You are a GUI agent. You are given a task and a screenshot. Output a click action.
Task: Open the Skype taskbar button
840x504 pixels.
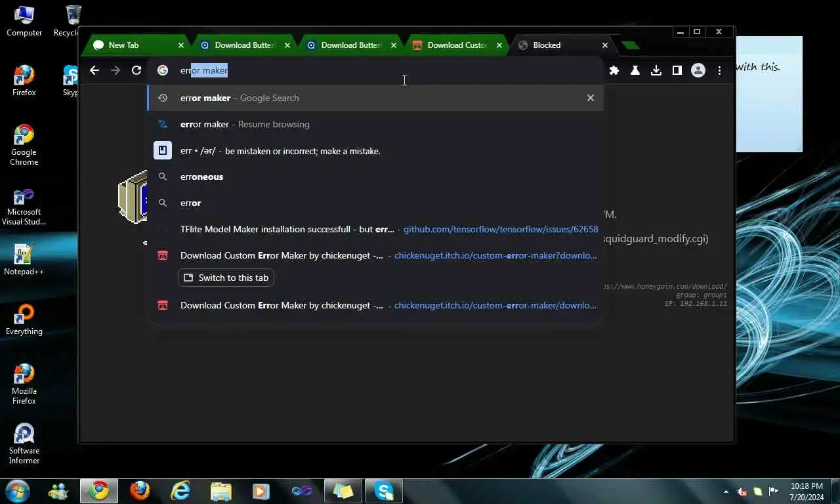pyautogui.click(x=384, y=491)
